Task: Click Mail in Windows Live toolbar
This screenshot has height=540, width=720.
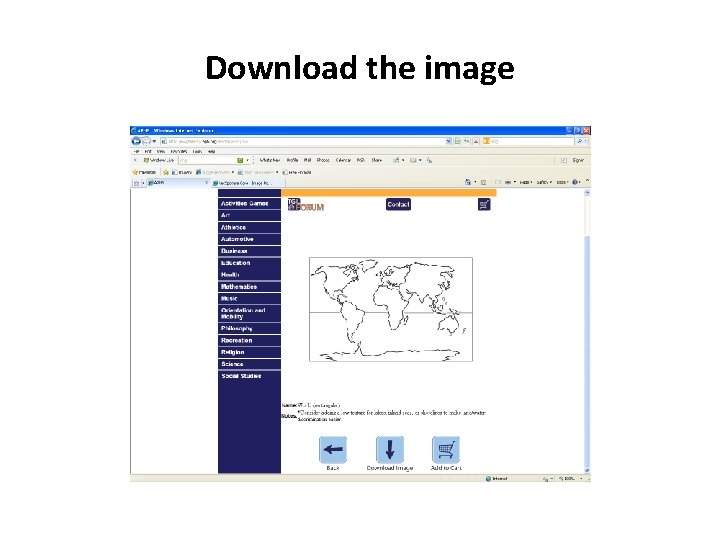Action: 307,160
